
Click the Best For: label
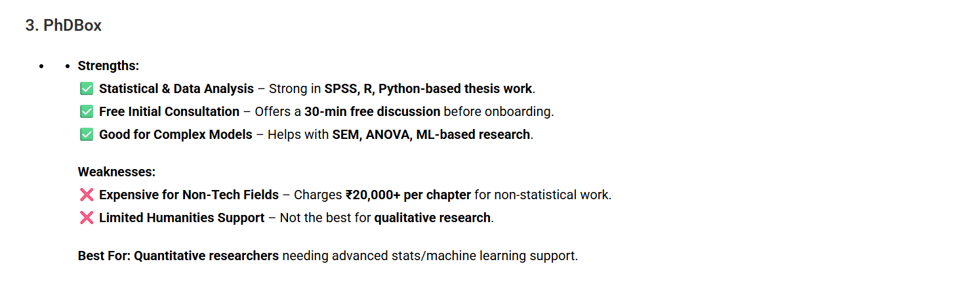pyautogui.click(x=104, y=256)
